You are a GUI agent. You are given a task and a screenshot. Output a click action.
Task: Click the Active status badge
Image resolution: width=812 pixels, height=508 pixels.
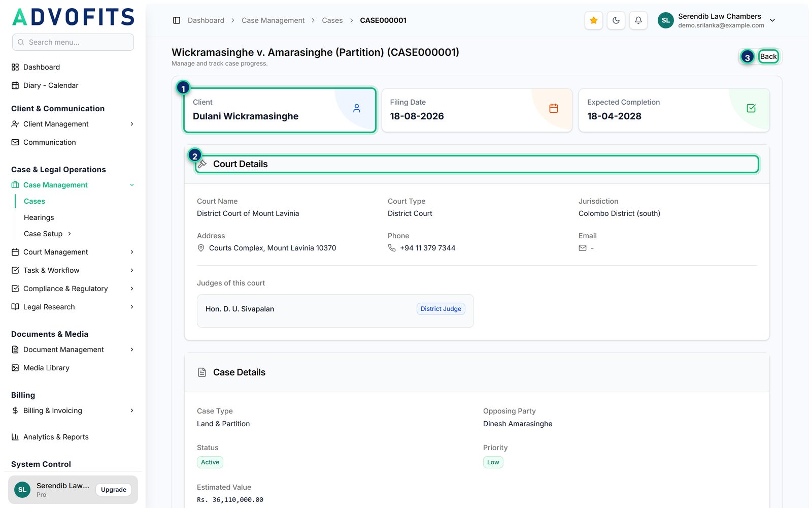(210, 462)
